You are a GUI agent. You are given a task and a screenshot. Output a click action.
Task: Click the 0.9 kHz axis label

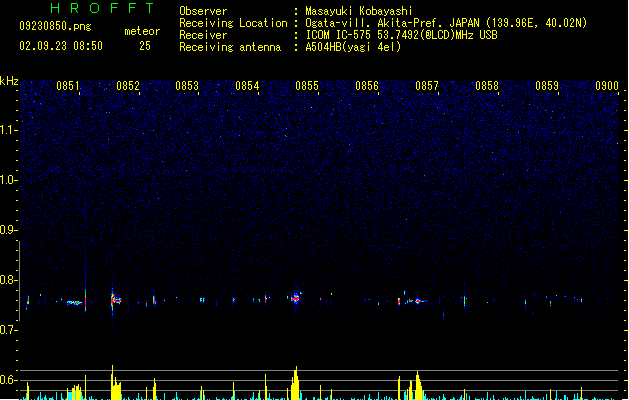[8, 230]
